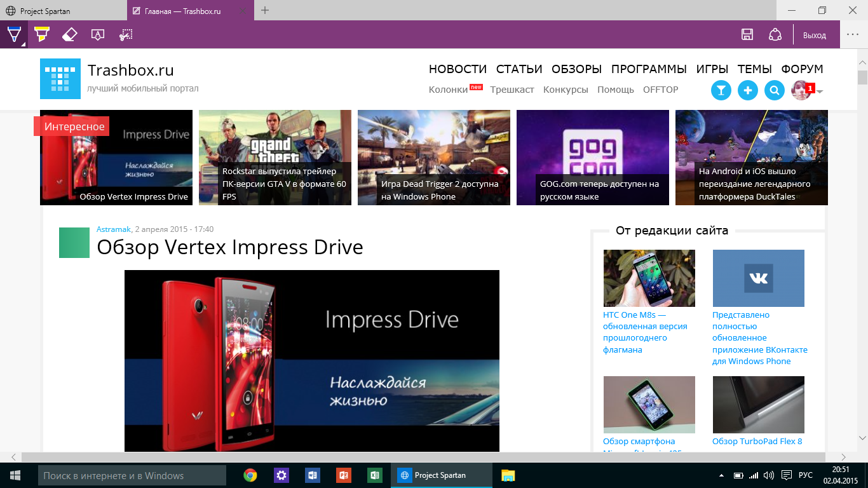868x488 pixels.
Task: Open the GOG.com featured tile
Action: [593, 158]
